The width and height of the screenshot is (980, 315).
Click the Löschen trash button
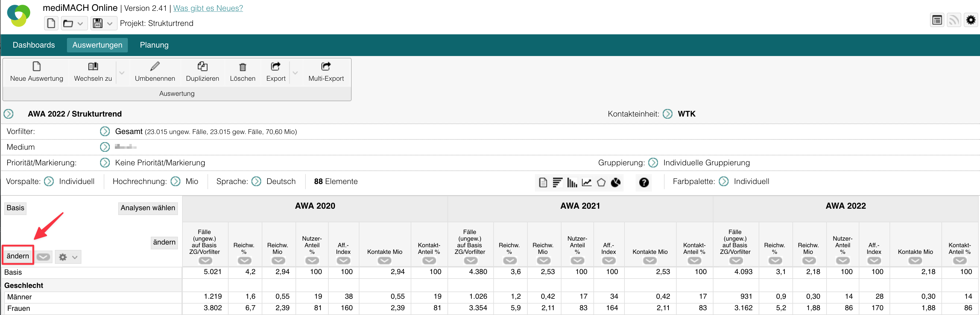(242, 72)
